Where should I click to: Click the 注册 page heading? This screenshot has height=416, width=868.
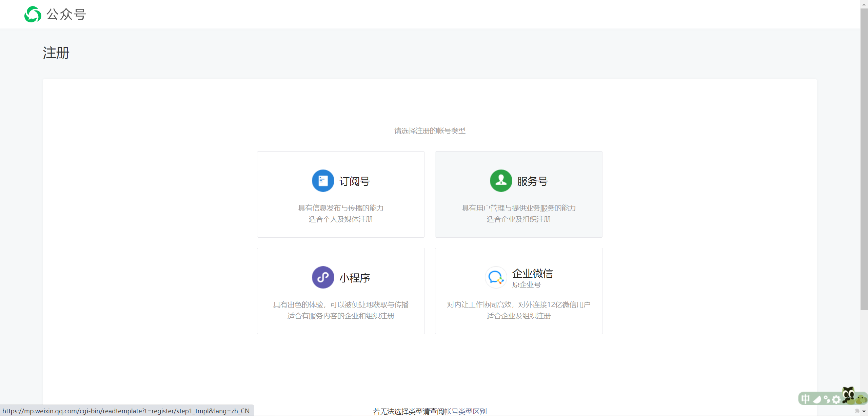tap(56, 53)
